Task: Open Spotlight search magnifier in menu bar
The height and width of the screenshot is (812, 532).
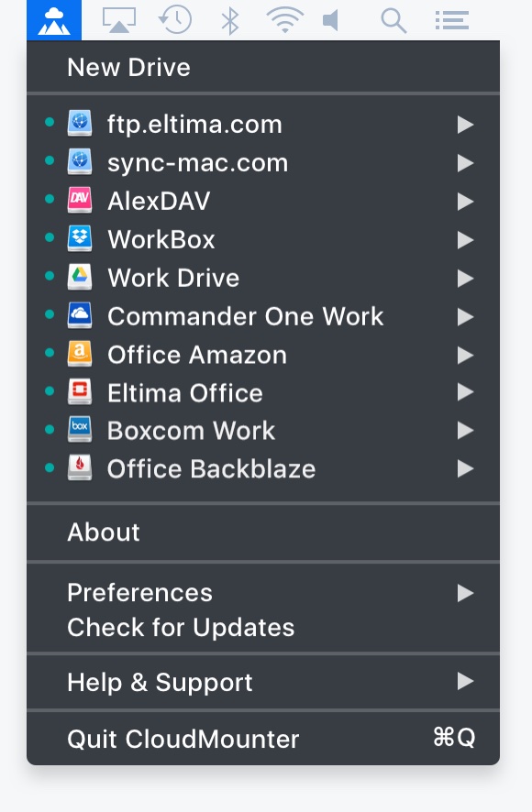Action: [393, 21]
